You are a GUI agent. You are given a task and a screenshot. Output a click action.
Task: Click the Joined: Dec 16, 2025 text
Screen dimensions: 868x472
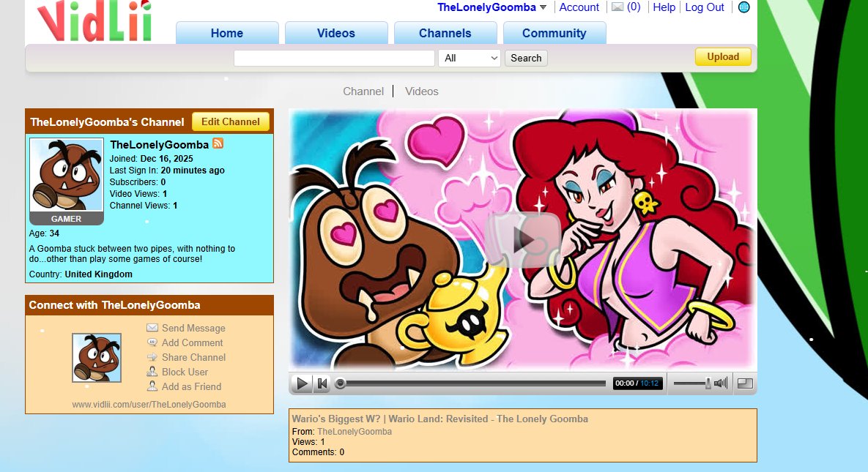coord(151,159)
